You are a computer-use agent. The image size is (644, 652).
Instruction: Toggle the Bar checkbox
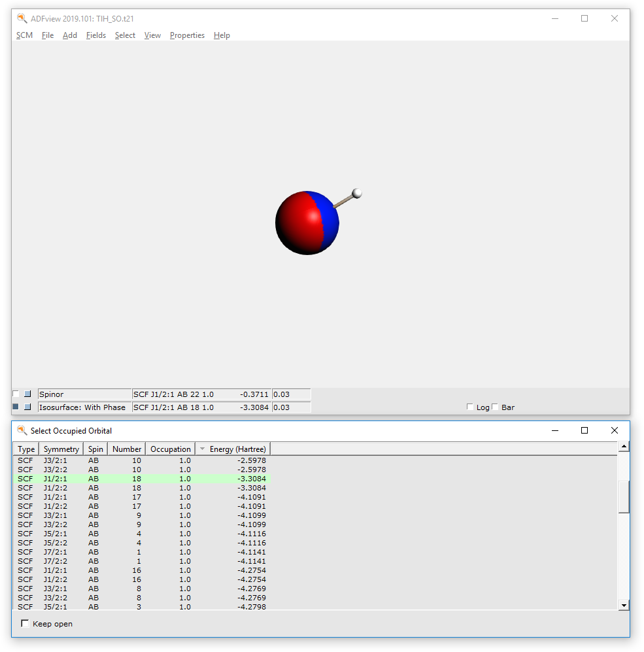click(x=495, y=407)
